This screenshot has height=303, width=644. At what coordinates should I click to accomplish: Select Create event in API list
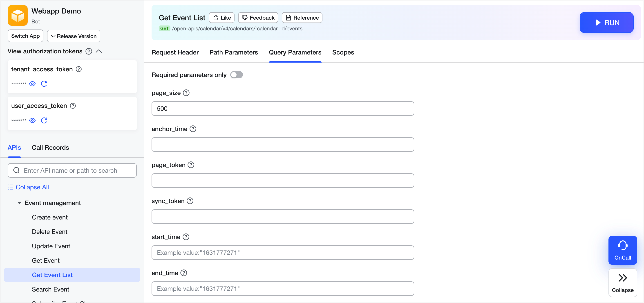(x=50, y=217)
